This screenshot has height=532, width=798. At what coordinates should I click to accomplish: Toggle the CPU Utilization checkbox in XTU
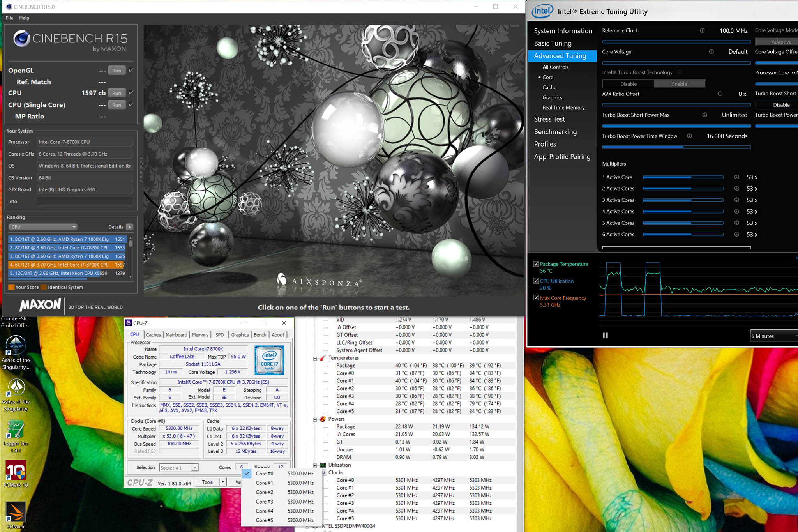pos(536,281)
